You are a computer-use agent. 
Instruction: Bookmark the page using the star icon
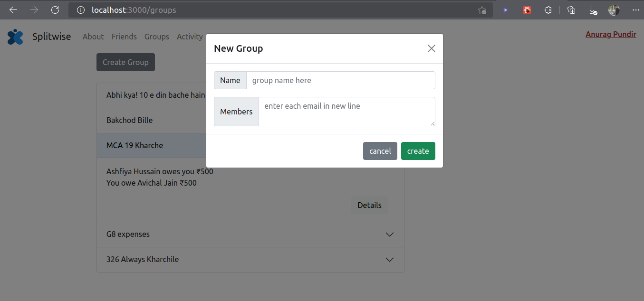point(482,9)
